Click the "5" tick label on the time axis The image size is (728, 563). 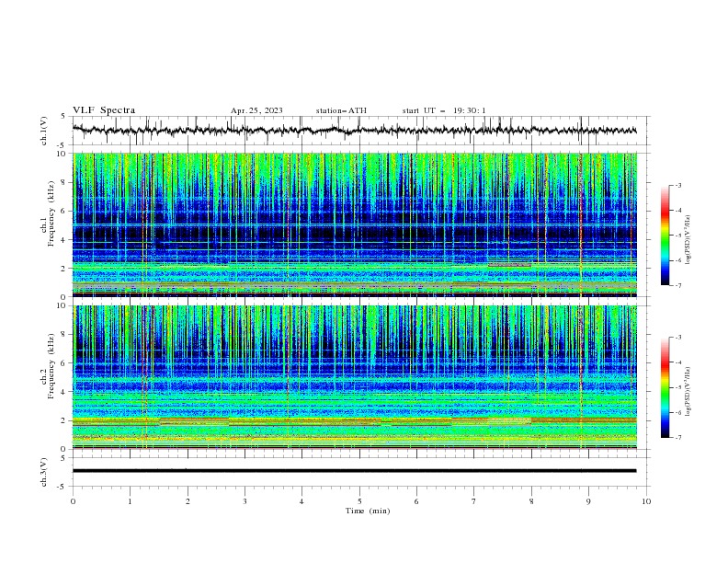coord(359,501)
